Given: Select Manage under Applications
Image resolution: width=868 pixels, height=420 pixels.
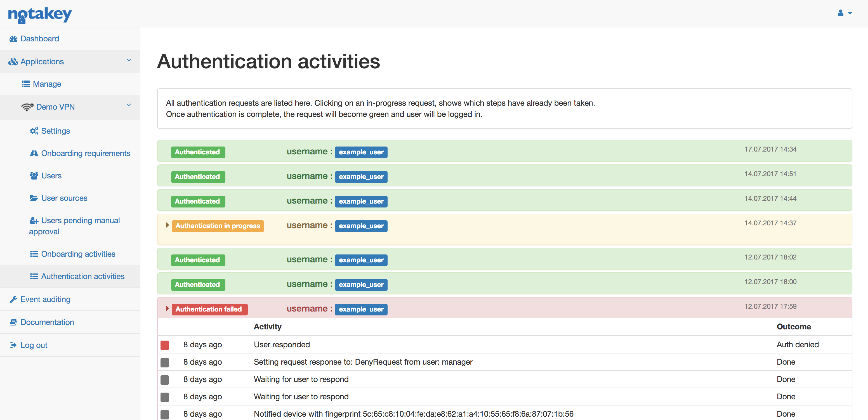Looking at the screenshot, I should click(x=46, y=84).
